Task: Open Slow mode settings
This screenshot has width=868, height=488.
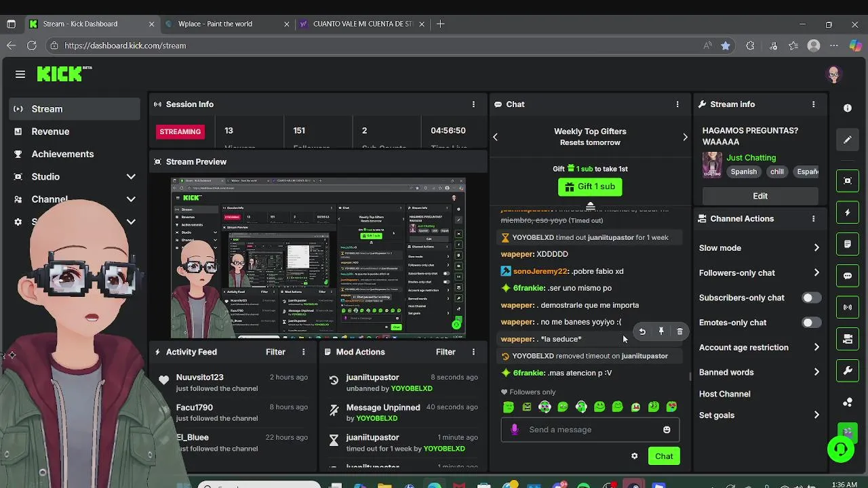Action: pos(759,248)
